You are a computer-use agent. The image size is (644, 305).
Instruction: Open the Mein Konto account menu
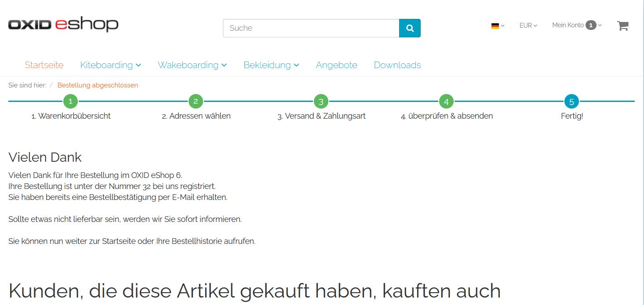(x=576, y=25)
